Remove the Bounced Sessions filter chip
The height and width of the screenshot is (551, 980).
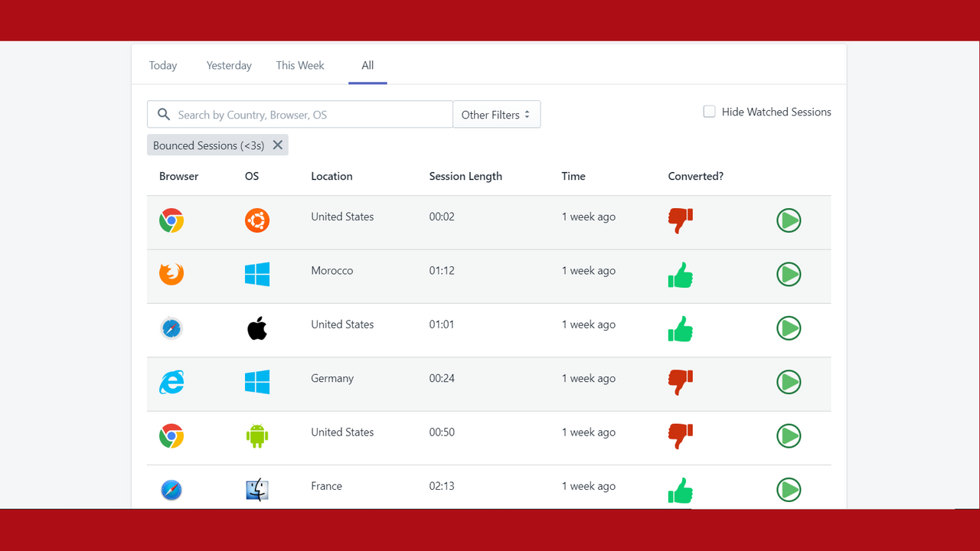(x=278, y=145)
